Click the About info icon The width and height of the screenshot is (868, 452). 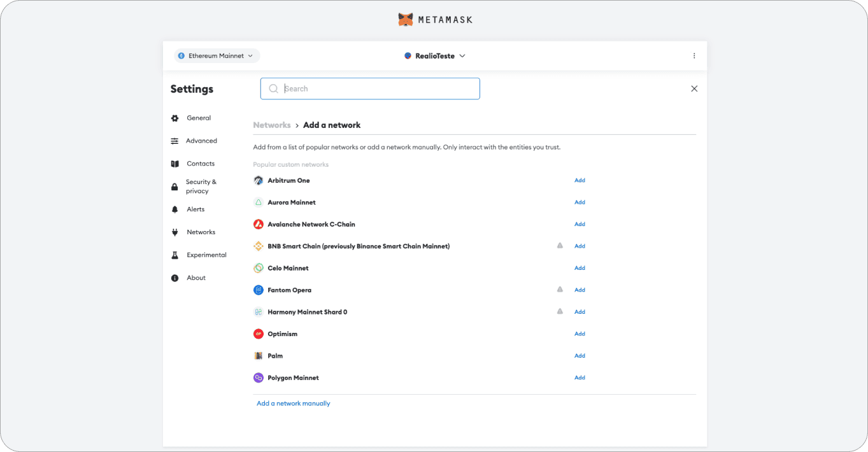pos(175,278)
